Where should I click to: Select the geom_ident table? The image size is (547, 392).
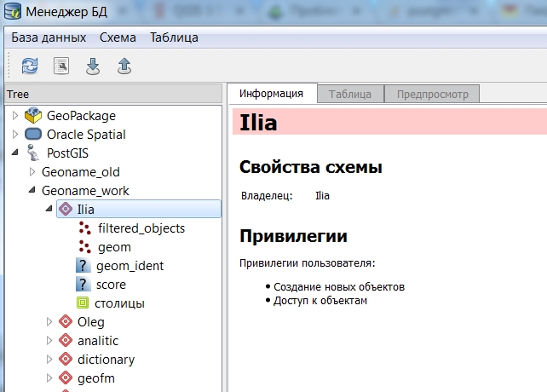[130, 266]
